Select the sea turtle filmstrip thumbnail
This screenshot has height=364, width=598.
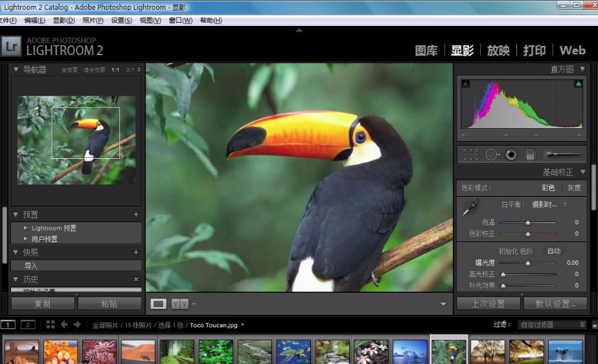[x=293, y=352]
